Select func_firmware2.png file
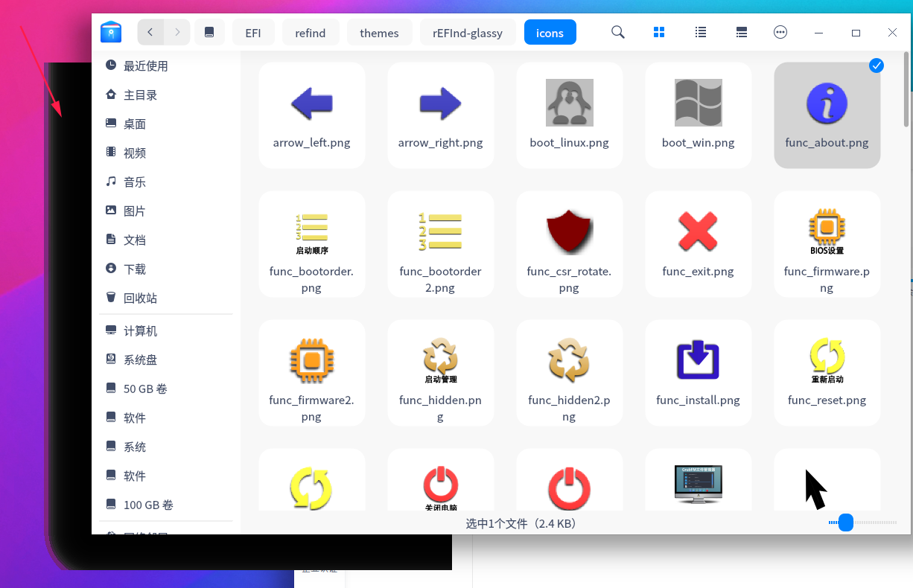913x588 pixels. 311,373
